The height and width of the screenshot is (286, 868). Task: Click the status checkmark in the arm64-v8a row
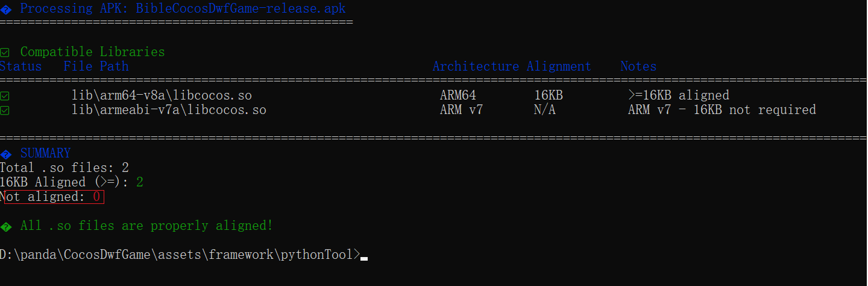5,96
